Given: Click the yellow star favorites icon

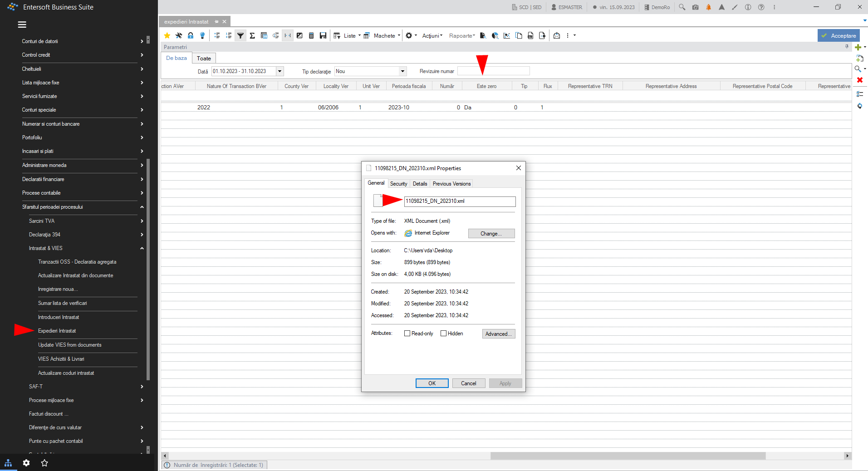Looking at the screenshot, I should pyautogui.click(x=167, y=35).
